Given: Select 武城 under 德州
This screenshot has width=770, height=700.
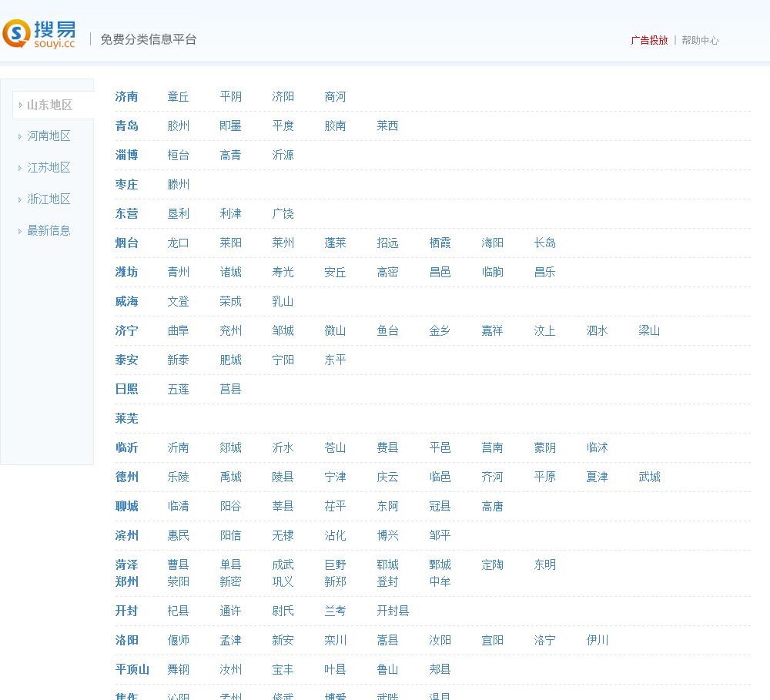Looking at the screenshot, I should [649, 477].
